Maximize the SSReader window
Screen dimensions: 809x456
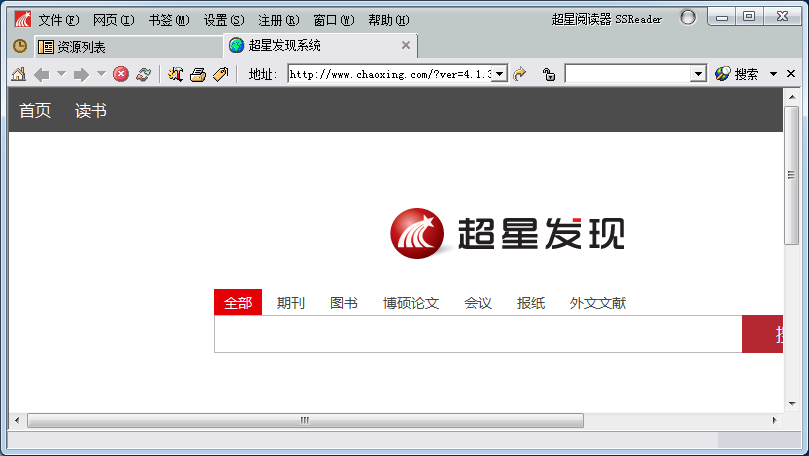click(749, 17)
